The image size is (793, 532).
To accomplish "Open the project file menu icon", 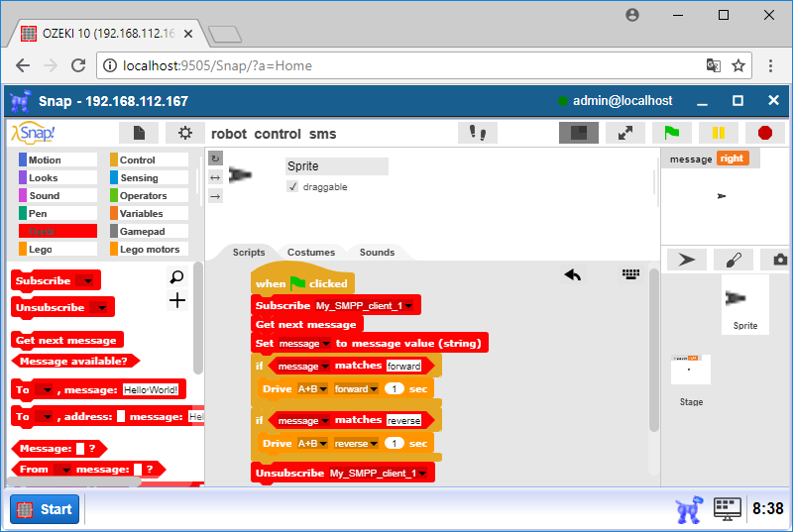I will pyautogui.click(x=139, y=133).
